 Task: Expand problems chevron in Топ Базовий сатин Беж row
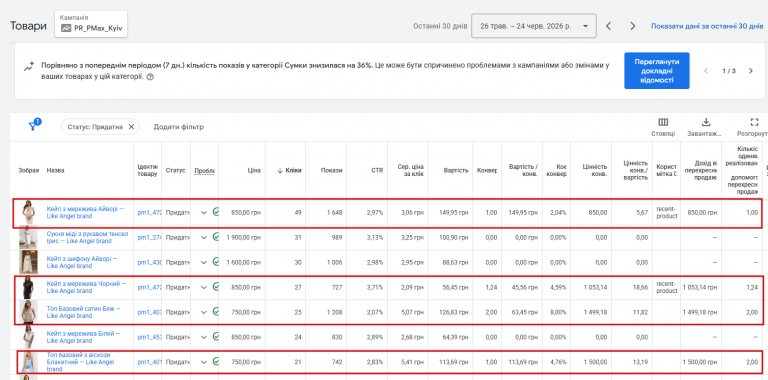click(204, 312)
